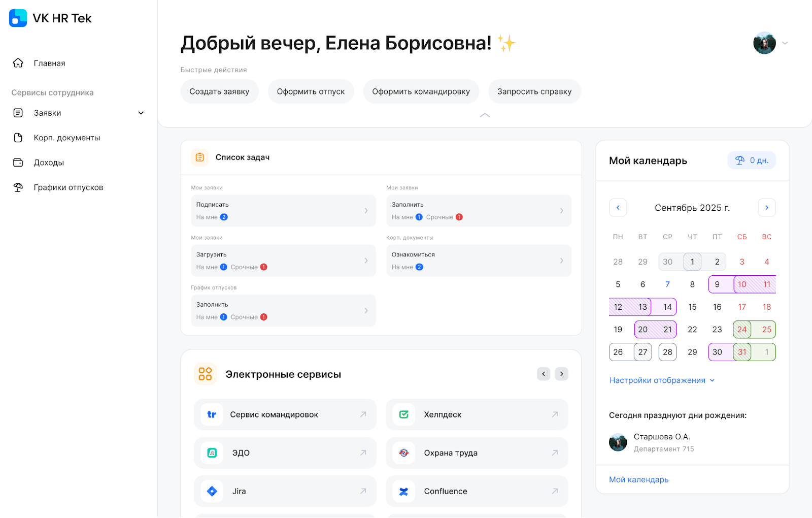Expand the Заявки sidebar submenu
The image size is (812, 518).
(x=141, y=113)
